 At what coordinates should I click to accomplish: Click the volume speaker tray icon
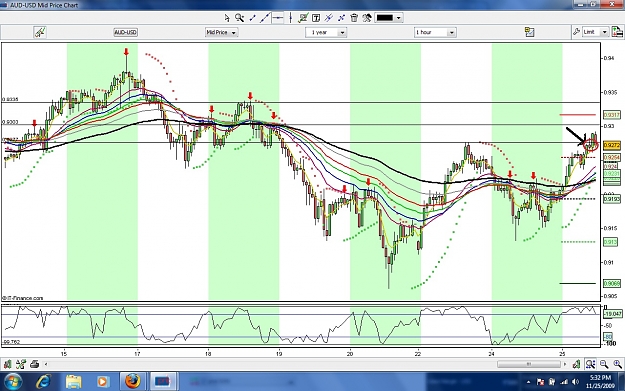(x=575, y=382)
